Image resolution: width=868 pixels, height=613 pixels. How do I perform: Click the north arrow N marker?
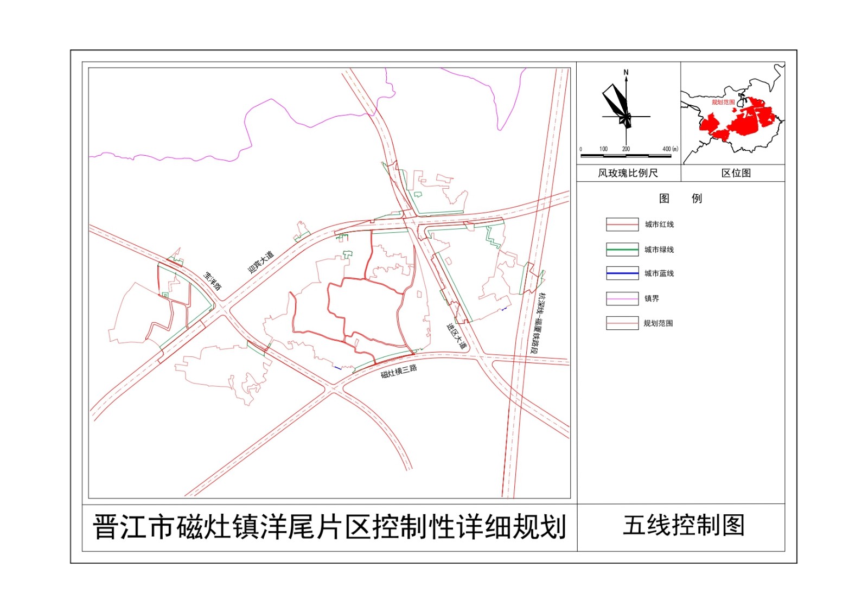(626, 73)
